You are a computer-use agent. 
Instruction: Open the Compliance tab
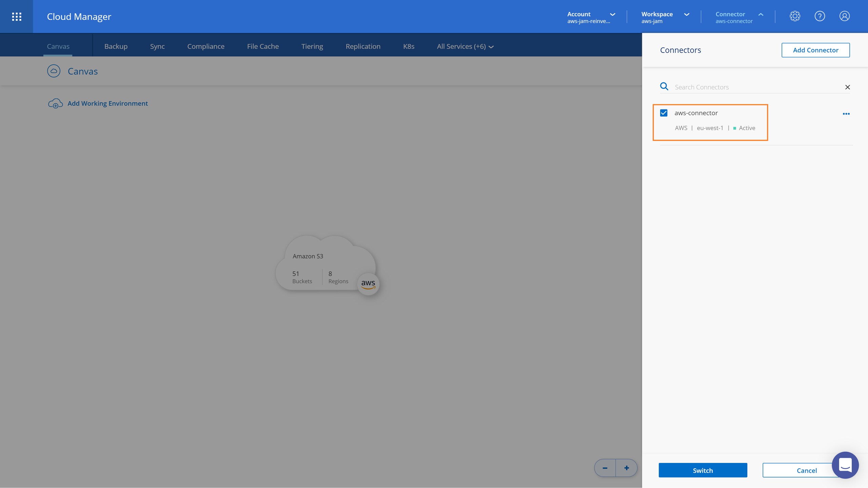tap(206, 46)
